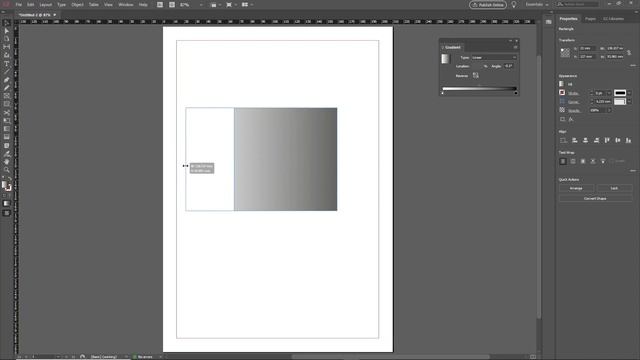Select the Direct Selection tool
Screen dimensions: 640x360
pyautogui.click(x=7, y=31)
